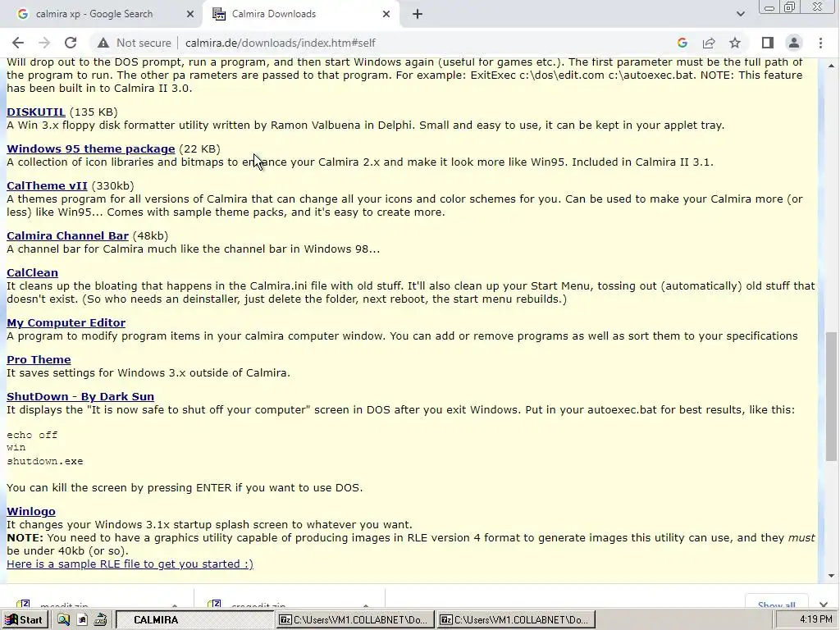The image size is (840, 630).
Task: Download DISKUTIL floppy formatter
Action: 36,112
